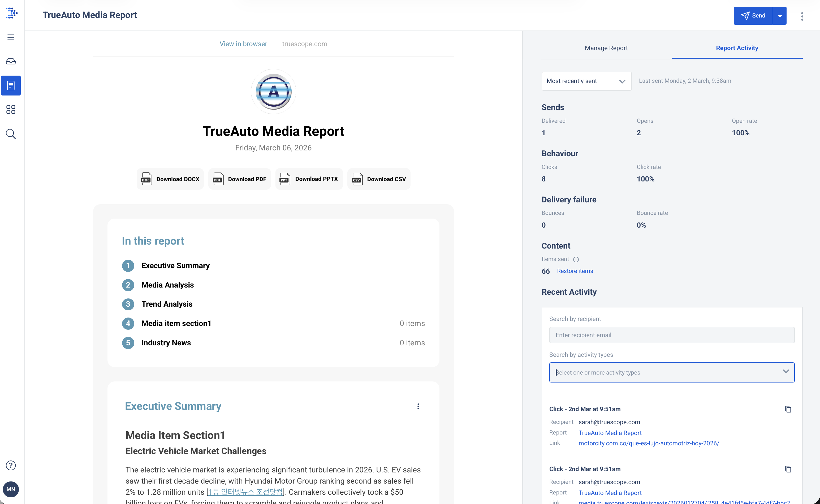Expand the activity types selector
820x504 pixels.
[786, 372]
